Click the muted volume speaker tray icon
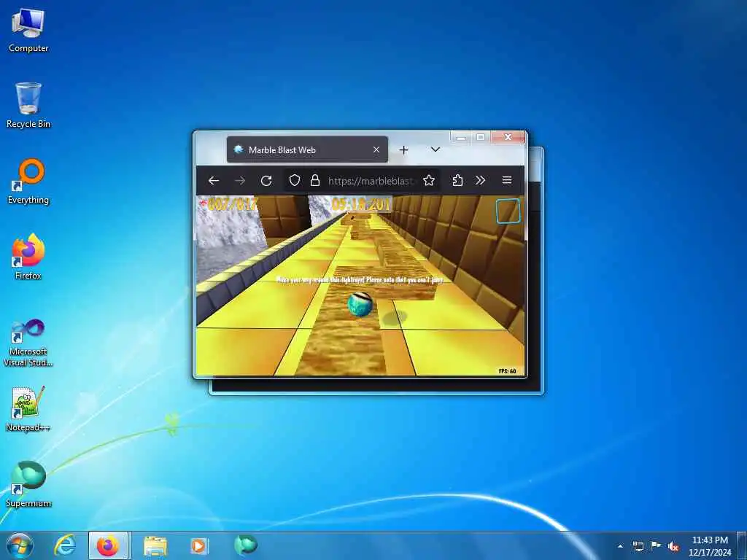The width and height of the screenshot is (747, 560). coord(673,546)
